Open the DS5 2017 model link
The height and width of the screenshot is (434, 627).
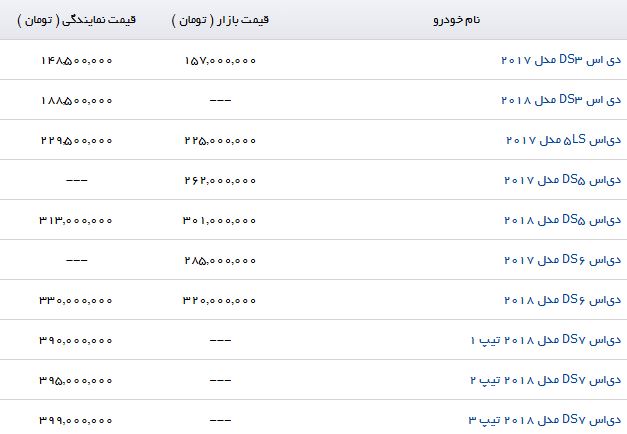tap(563, 180)
